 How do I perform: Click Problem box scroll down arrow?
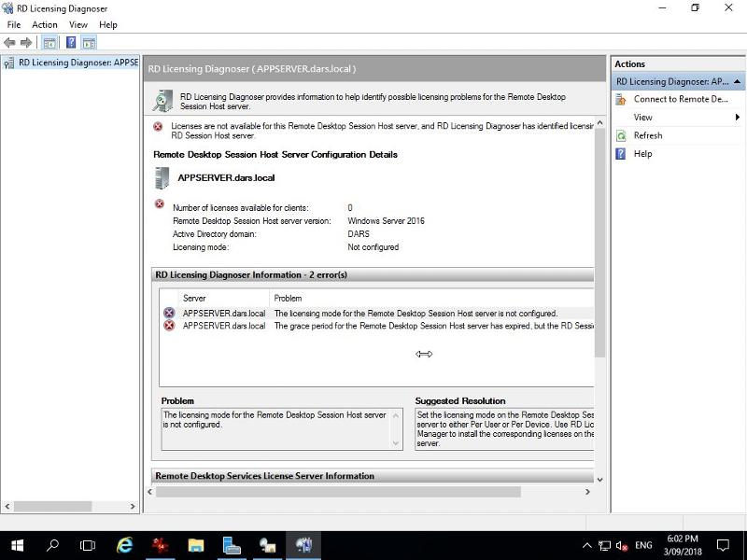pyautogui.click(x=395, y=443)
